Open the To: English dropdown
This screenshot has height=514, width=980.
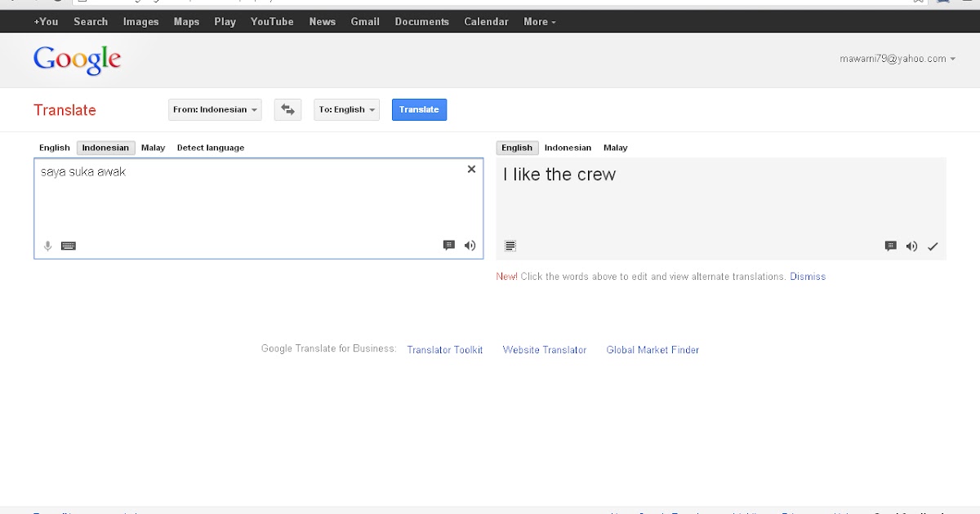(x=346, y=109)
